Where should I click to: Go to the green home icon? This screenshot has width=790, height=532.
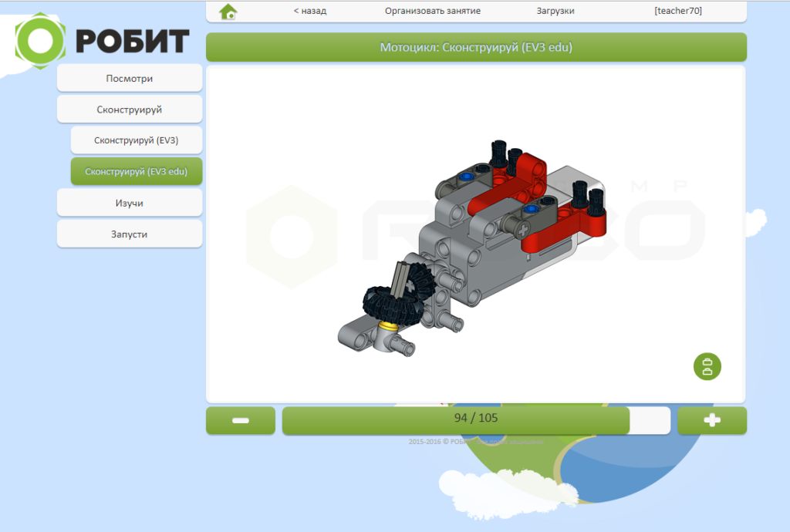point(228,11)
